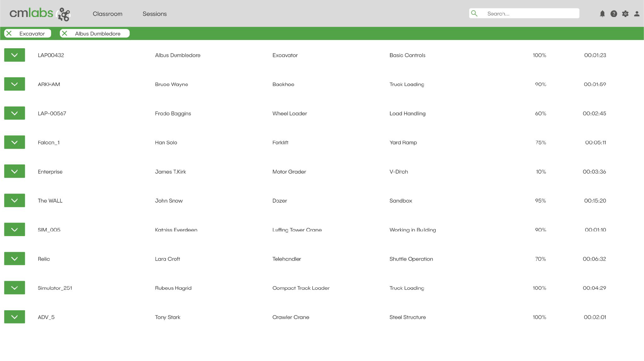Click Compact Track Loader cell
This screenshot has width=644, height=361.
click(301, 288)
